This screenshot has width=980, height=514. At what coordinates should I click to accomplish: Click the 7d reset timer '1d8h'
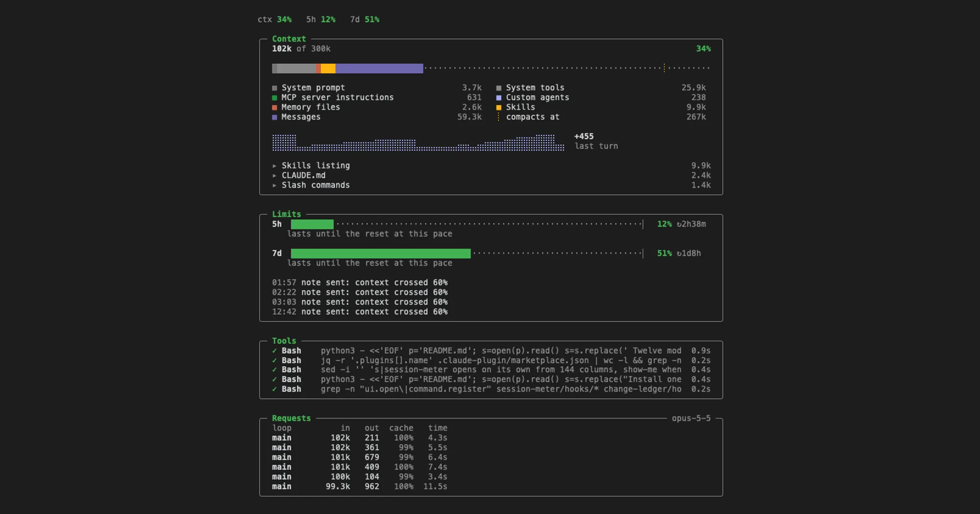(x=689, y=253)
